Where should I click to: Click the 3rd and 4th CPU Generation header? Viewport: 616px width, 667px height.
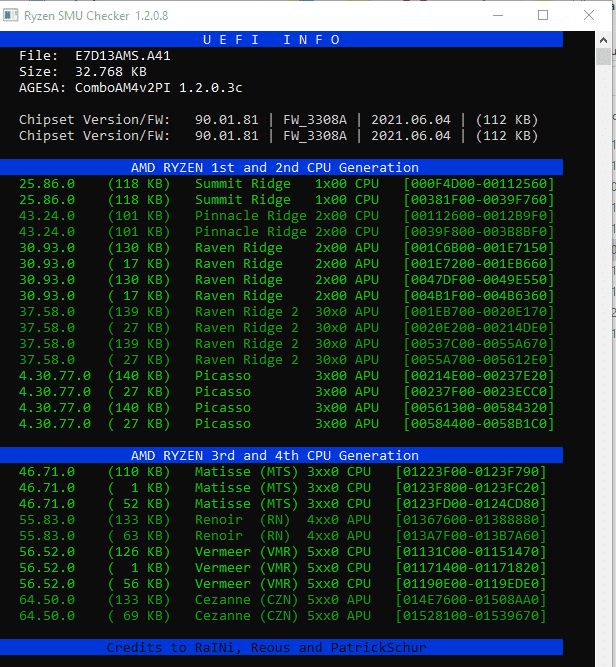tap(281, 455)
